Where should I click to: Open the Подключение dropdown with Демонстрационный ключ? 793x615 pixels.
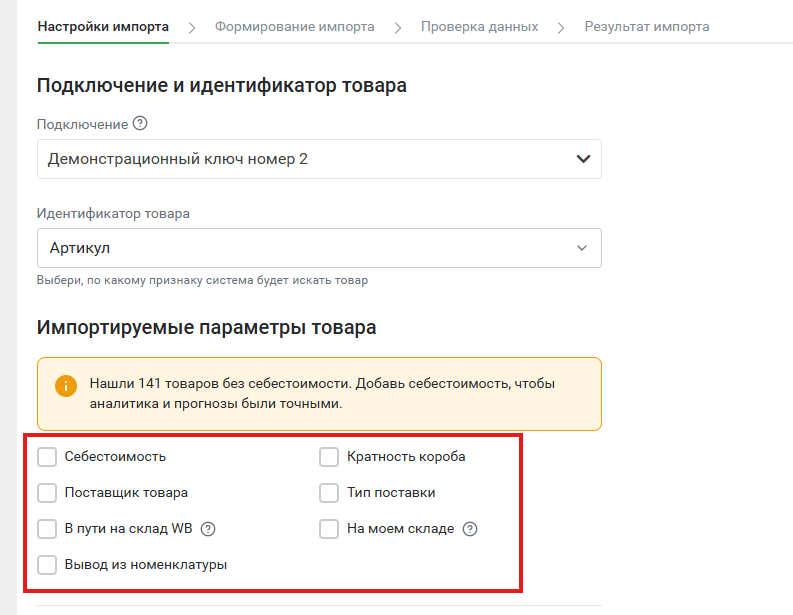pyautogui.click(x=319, y=159)
